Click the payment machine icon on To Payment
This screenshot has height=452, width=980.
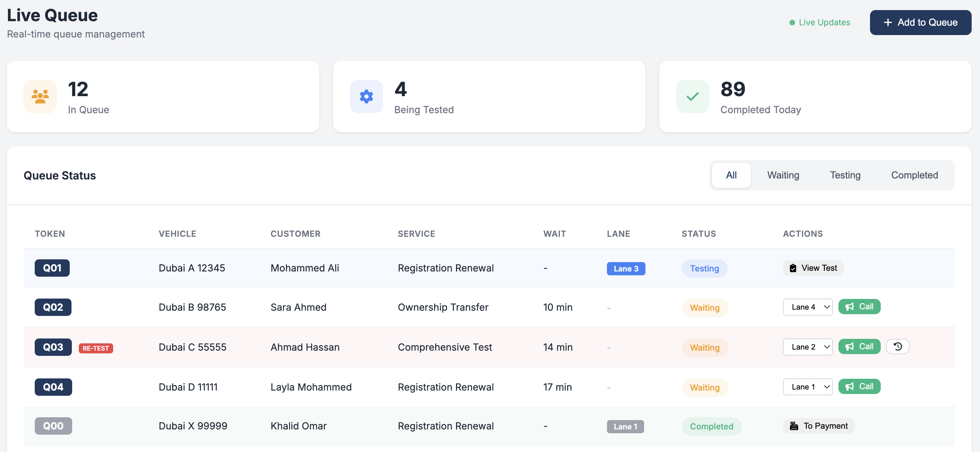[x=794, y=426]
